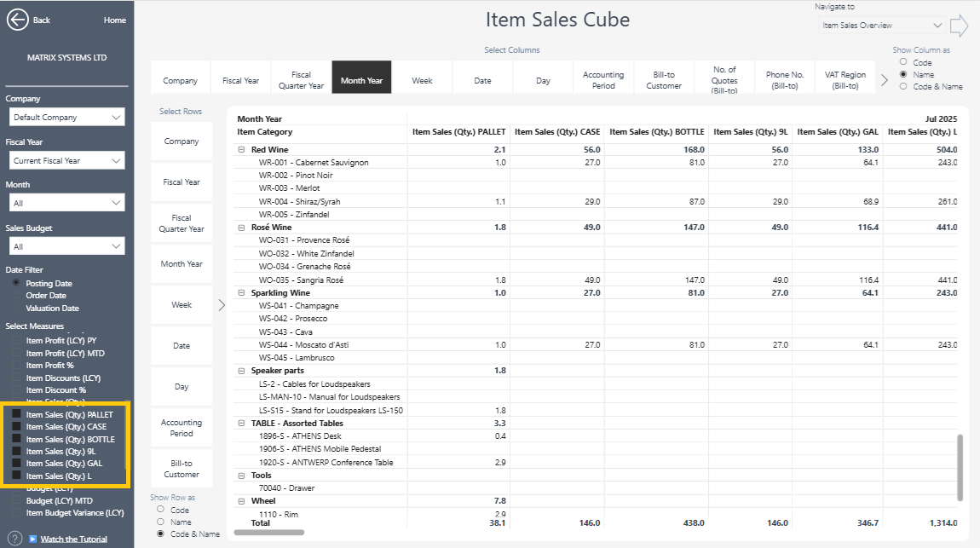
Task: Select Order Date radio filter
Action: click(x=16, y=296)
